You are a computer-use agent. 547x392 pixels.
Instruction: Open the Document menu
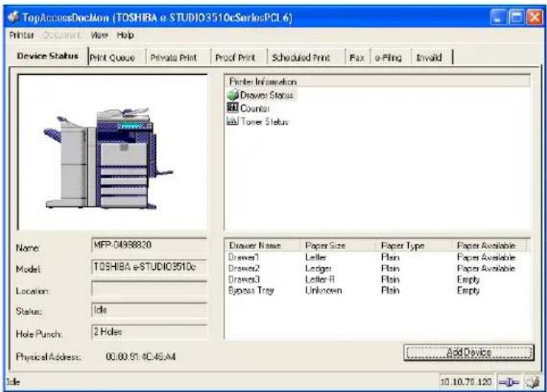tap(62, 35)
